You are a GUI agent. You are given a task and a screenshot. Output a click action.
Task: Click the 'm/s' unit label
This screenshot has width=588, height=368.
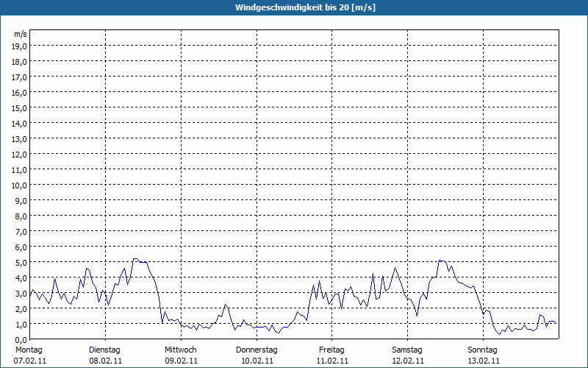[21, 34]
